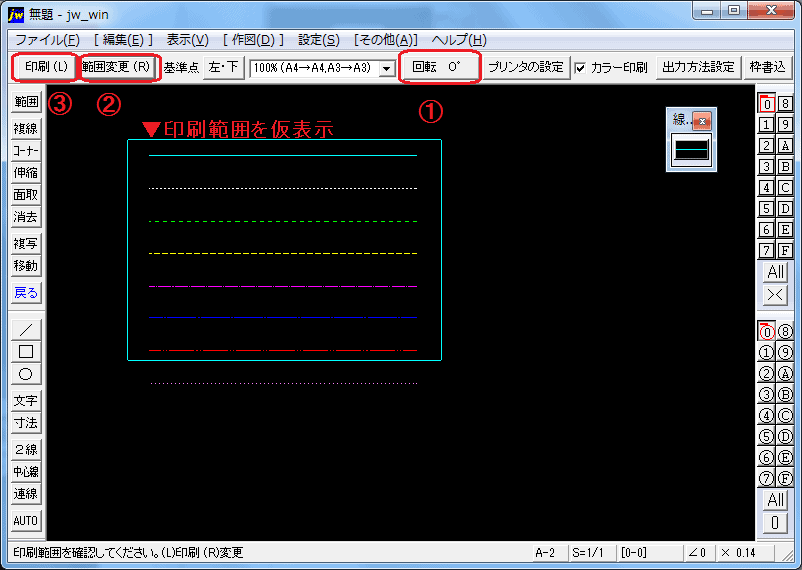The width and height of the screenshot is (802, 570).
Task: Open paper size A-2 selector in status bar
Action: coord(545,552)
